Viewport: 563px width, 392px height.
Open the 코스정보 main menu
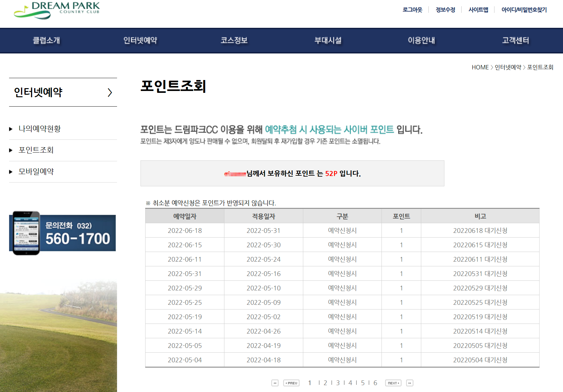point(234,40)
